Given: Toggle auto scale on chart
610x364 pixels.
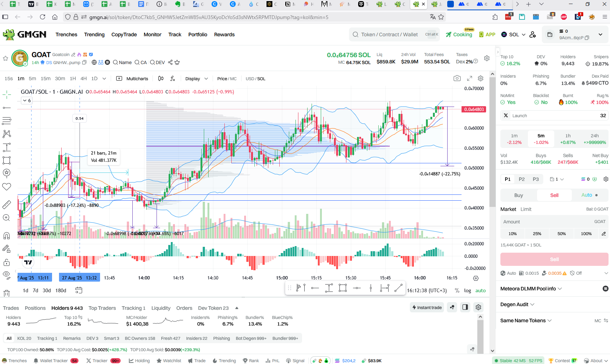Looking at the screenshot, I should (480, 290).
